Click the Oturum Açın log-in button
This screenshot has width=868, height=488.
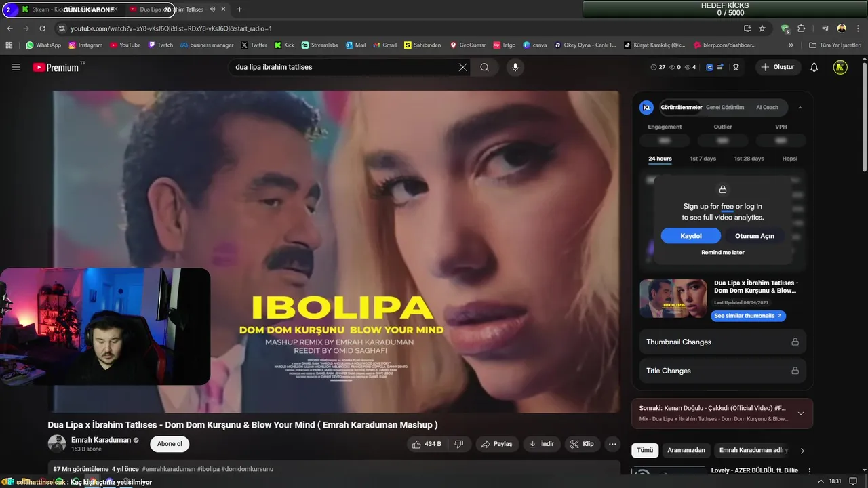[754, 236]
